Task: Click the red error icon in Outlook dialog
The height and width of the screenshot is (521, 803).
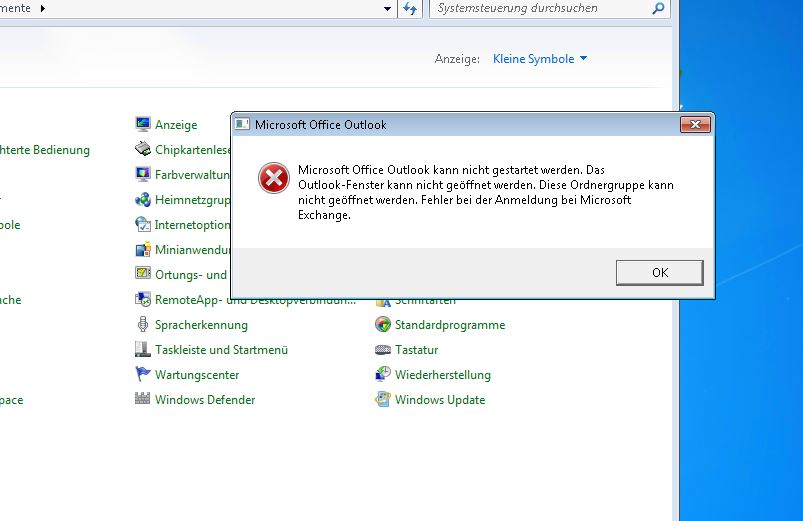Action: click(273, 178)
